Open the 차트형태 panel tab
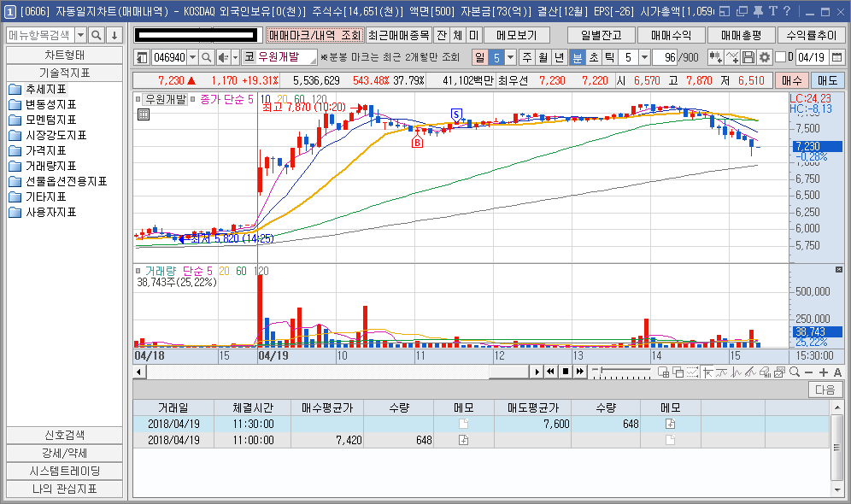The height and width of the screenshot is (504, 851). 65,56
